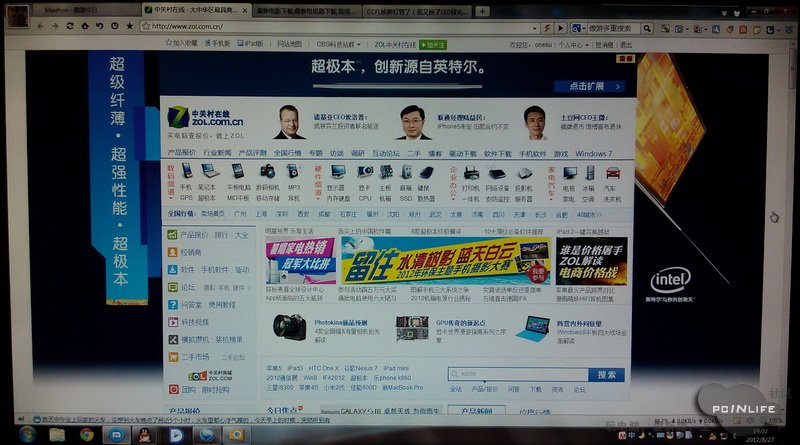Click the 平板电脑 tablet category icon
Viewport: 800px width, 445px height.
pyautogui.click(x=237, y=171)
